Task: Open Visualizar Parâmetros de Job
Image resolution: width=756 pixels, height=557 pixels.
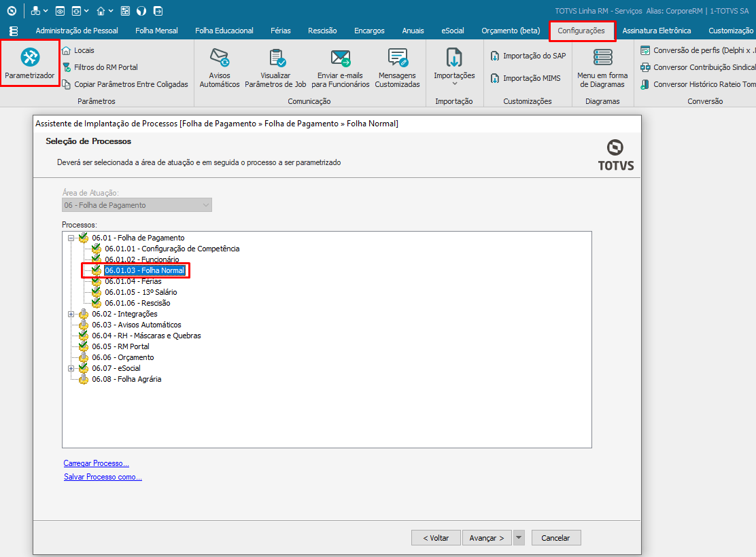Action: (275, 68)
